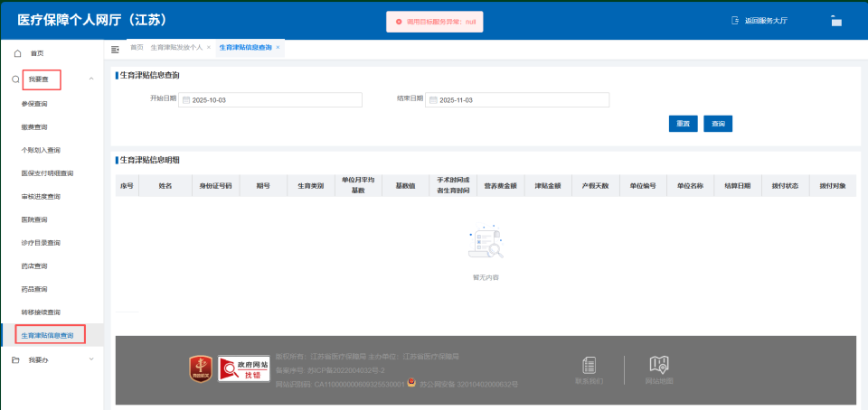Open the folder icon in the header

(x=835, y=21)
